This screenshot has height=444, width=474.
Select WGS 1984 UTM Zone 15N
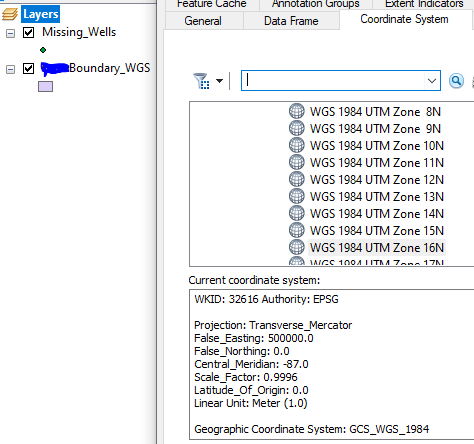click(377, 231)
